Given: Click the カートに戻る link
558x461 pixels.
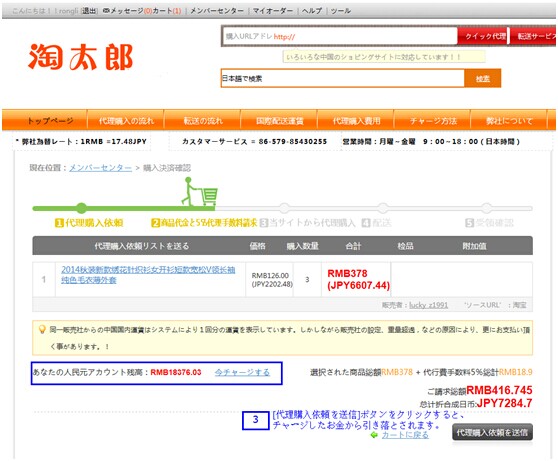Looking at the screenshot, I should 405,435.
